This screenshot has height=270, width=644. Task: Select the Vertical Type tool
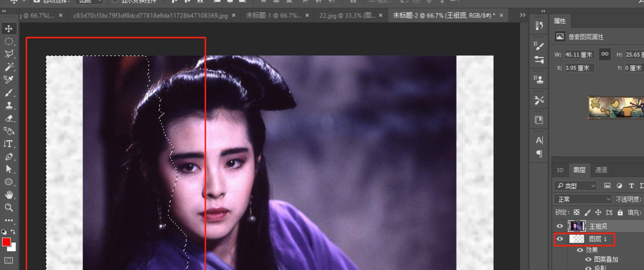pyautogui.click(x=8, y=144)
